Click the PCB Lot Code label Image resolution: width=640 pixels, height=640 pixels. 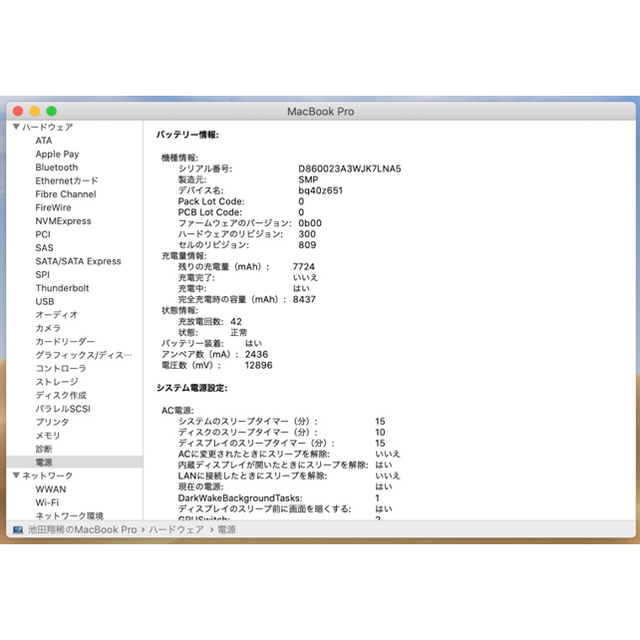coord(210,212)
